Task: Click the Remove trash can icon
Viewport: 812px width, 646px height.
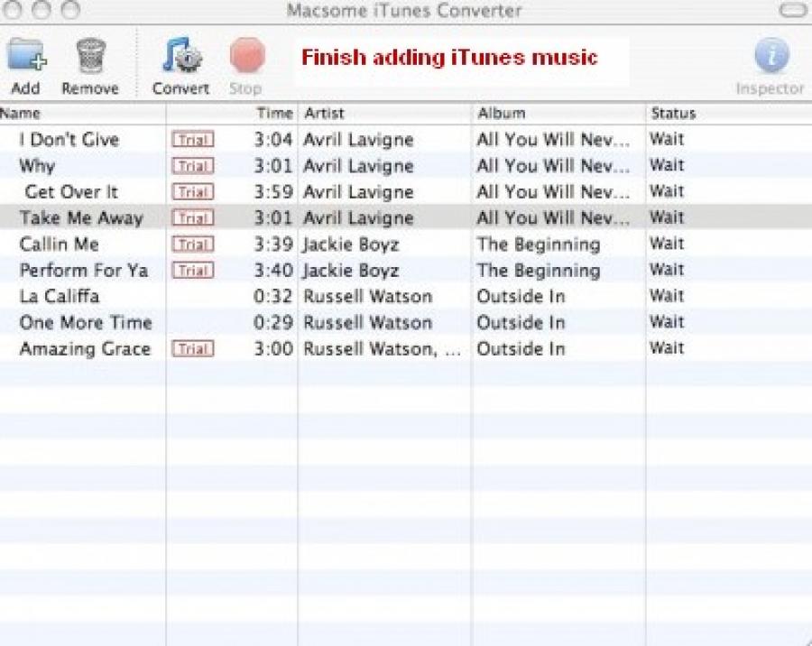Action: [90, 57]
